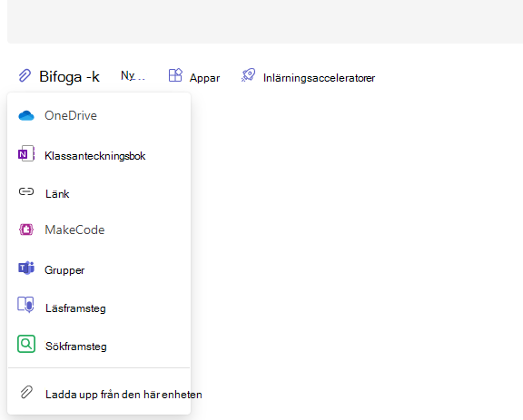This screenshot has height=420, width=523.
Task: Click the chain link icon
Action: click(x=26, y=191)
